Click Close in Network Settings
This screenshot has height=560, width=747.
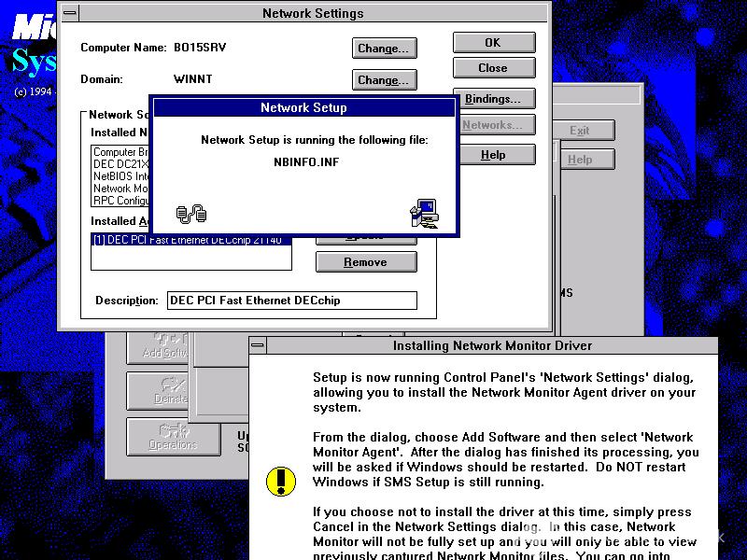tap(494, 68)
